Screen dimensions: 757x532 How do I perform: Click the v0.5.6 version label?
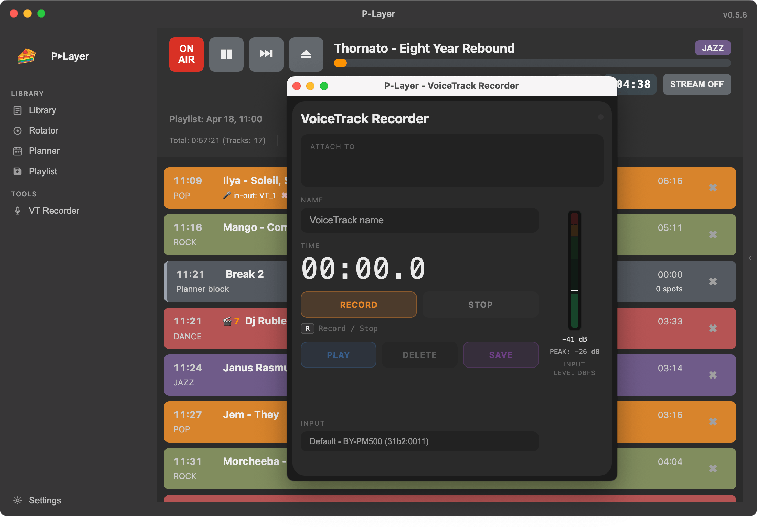click(735, 15)
